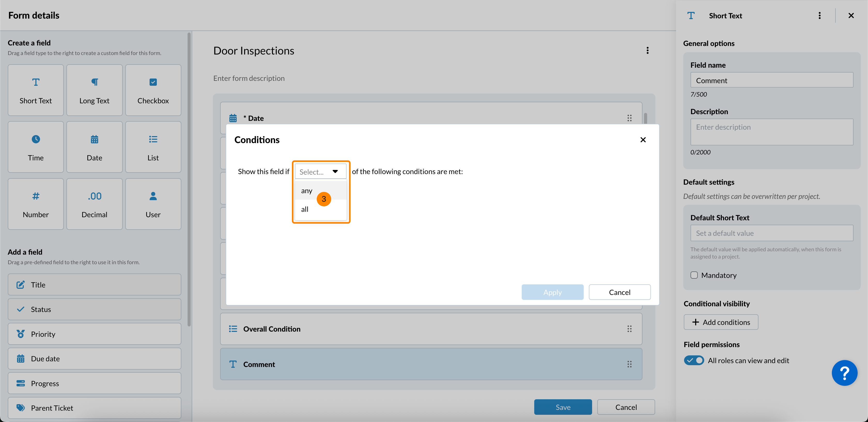
Task: Click the Field name input box
Action: [772, 81]
